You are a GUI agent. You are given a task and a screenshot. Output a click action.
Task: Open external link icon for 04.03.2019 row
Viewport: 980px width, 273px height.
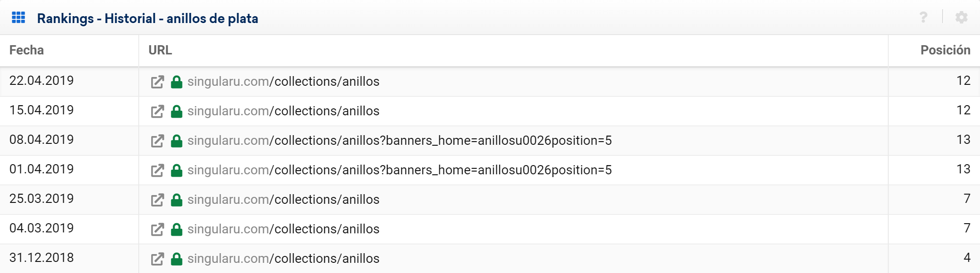(157, 230)
